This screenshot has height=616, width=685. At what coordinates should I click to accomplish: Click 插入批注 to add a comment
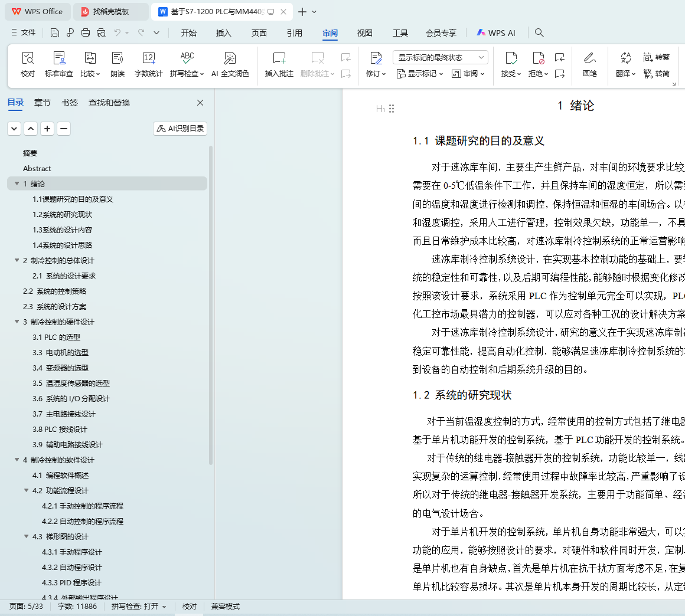tap(279, 65)
